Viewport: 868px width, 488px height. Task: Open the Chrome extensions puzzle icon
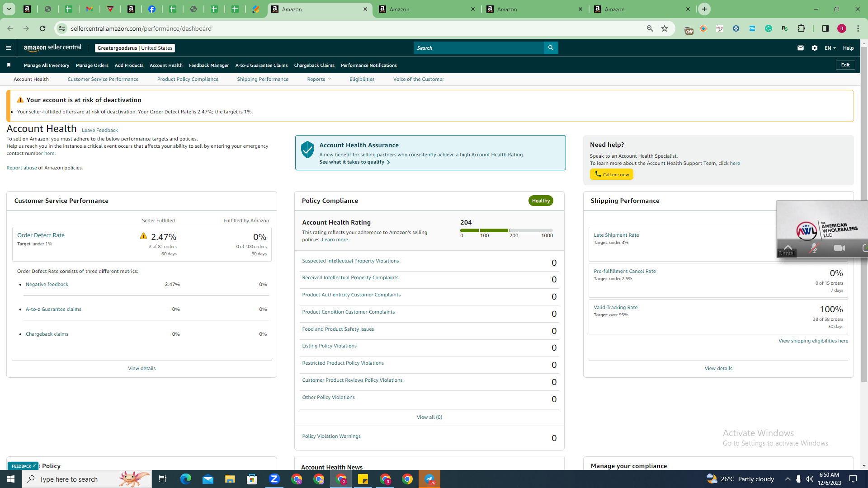[x=801, y=28]
